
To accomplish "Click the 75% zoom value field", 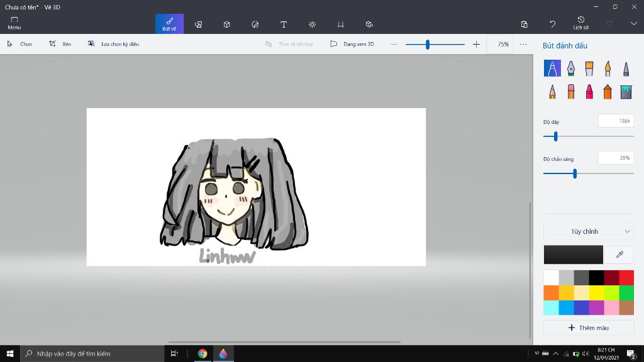I will (503, 44).
